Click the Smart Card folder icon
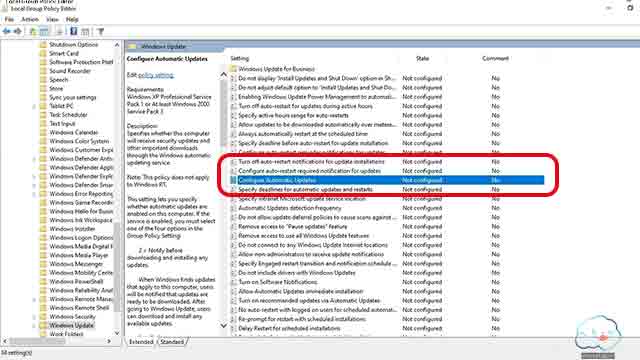 [x=43, y=53]
